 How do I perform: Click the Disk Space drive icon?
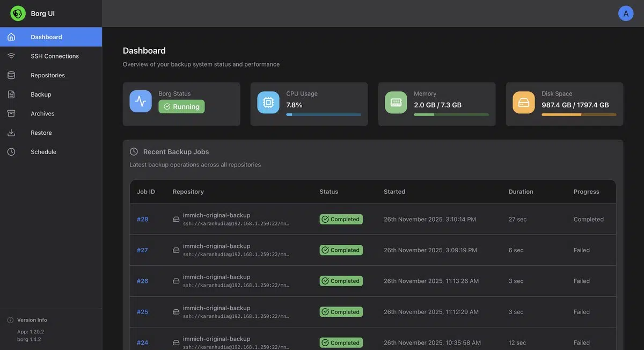524,102
